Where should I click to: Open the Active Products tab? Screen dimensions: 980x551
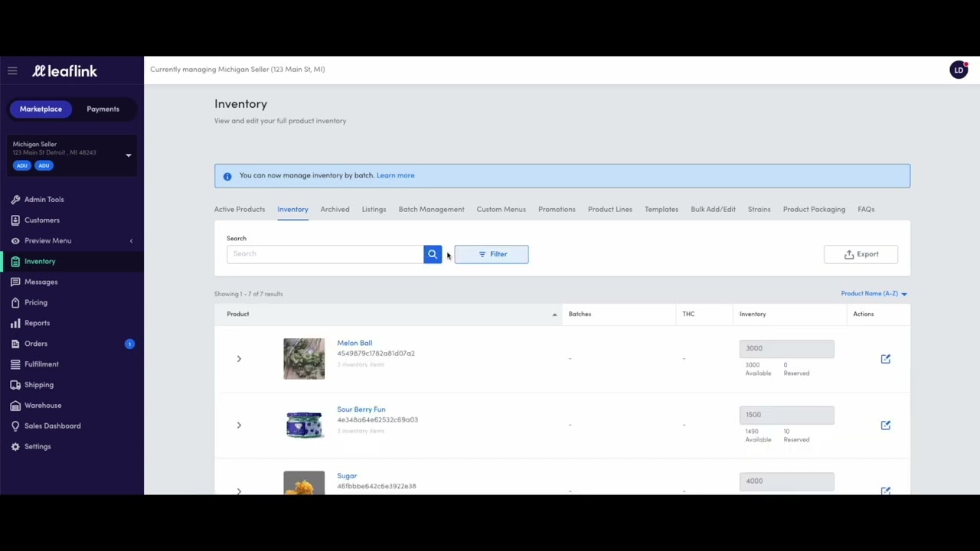pos(240,210)
